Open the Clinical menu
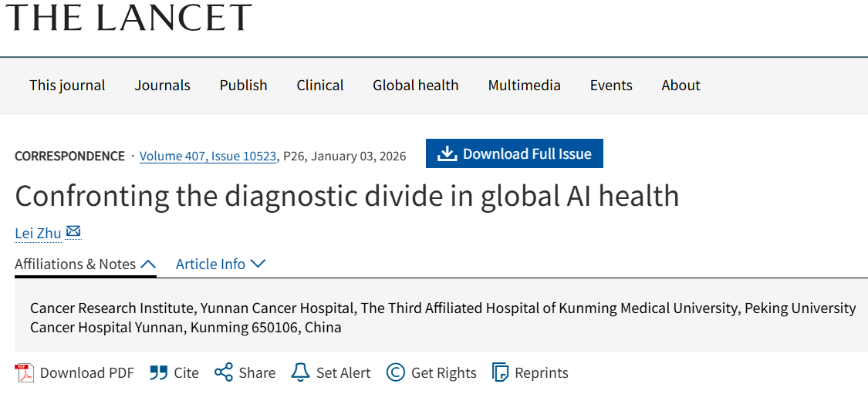868x394 pixels. (x=320, y=86)
